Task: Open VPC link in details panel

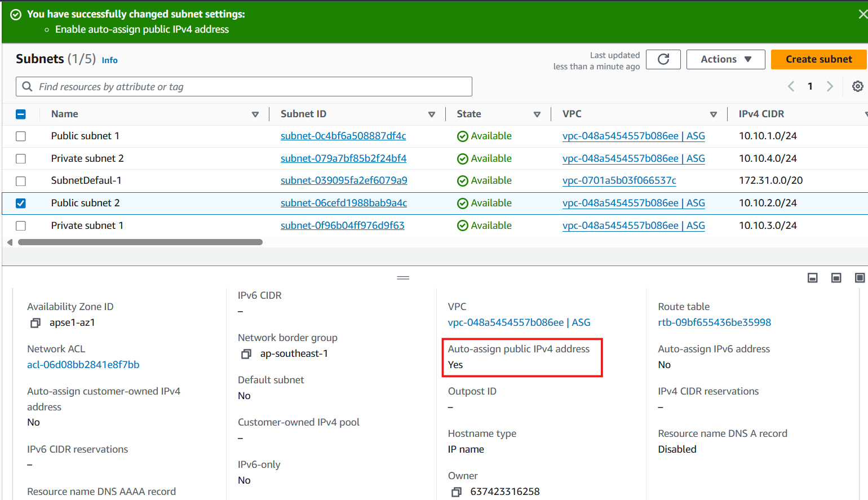Action: [519, 322]
